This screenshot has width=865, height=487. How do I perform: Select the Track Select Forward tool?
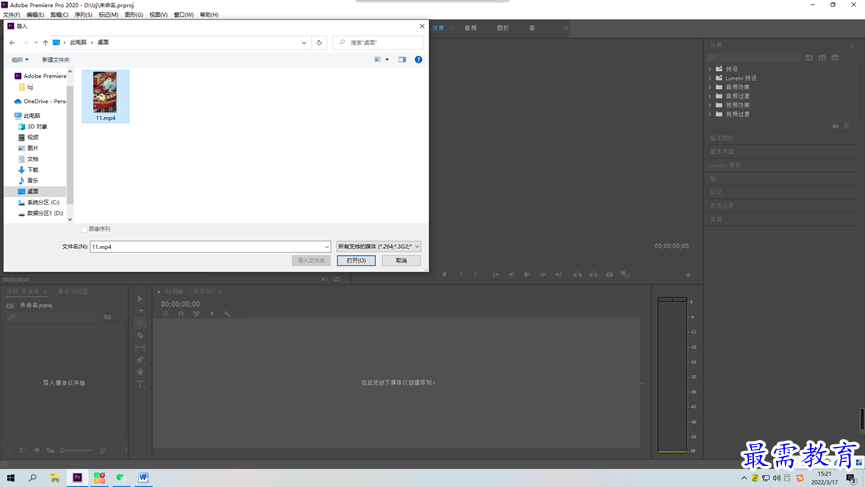(140, 311)
